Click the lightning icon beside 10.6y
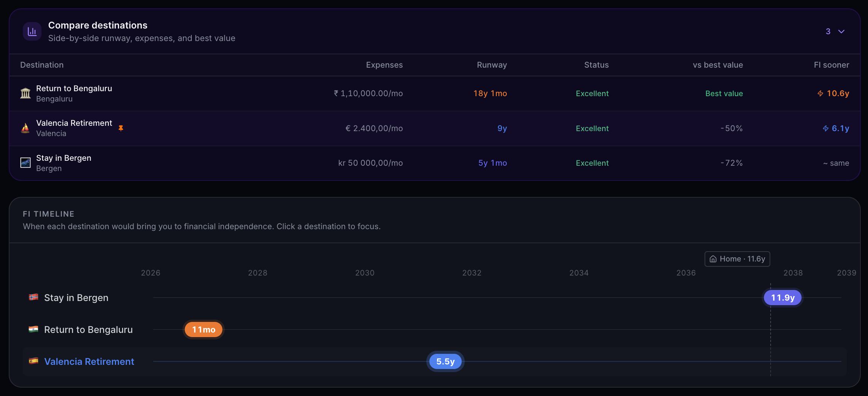This screenshot has width=868, height=396. coord(820,93)
